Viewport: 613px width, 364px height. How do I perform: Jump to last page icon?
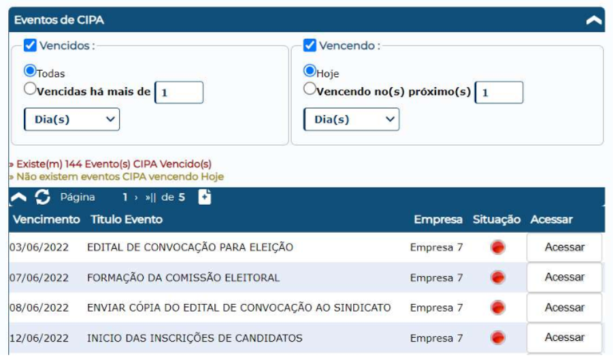[x=150, y=198]
